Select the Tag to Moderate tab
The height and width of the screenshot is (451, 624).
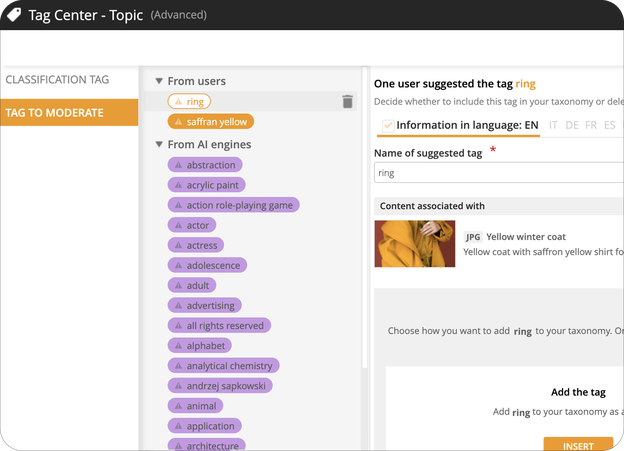pos(69,113)
